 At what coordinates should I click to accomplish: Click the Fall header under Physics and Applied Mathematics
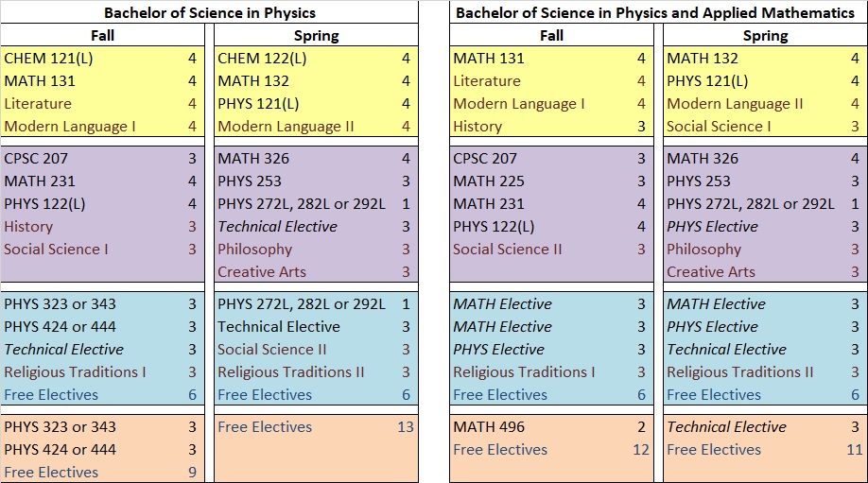pyautogui.click(x=551, y=35)
